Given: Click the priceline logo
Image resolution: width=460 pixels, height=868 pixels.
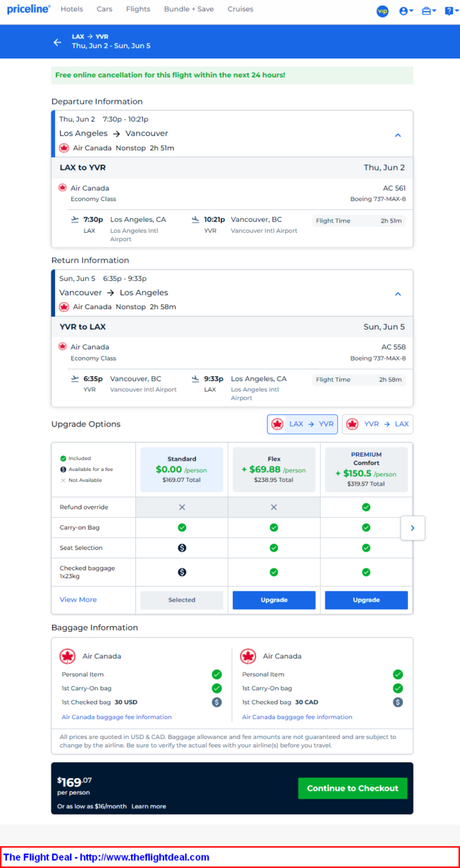Looking at the screenshot, I should point(29,10).
